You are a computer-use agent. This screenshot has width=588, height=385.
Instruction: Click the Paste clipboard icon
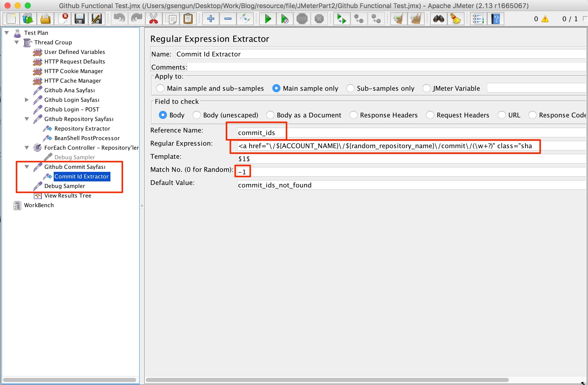pos(188,19)
